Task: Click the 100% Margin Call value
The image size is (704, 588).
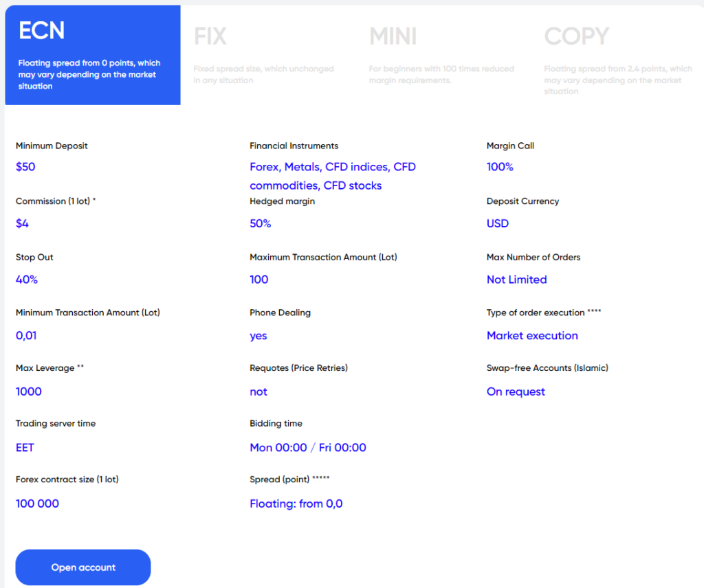Action: click(500, 167)
